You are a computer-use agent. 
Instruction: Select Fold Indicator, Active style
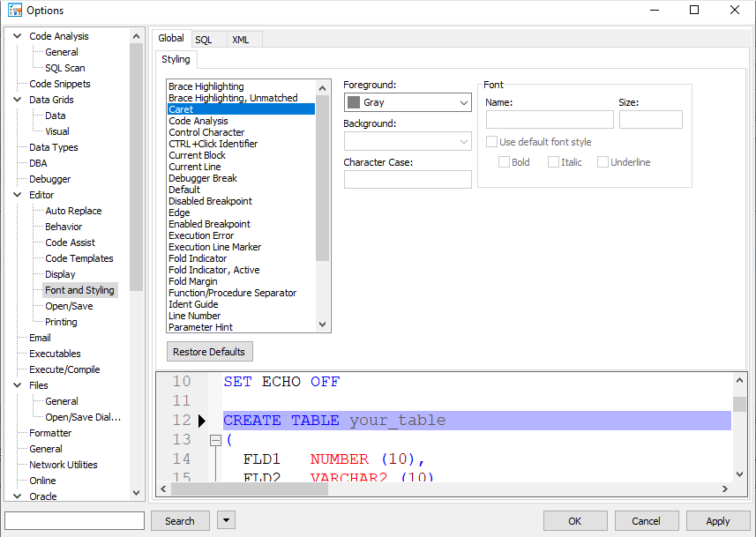coord(241,270)
